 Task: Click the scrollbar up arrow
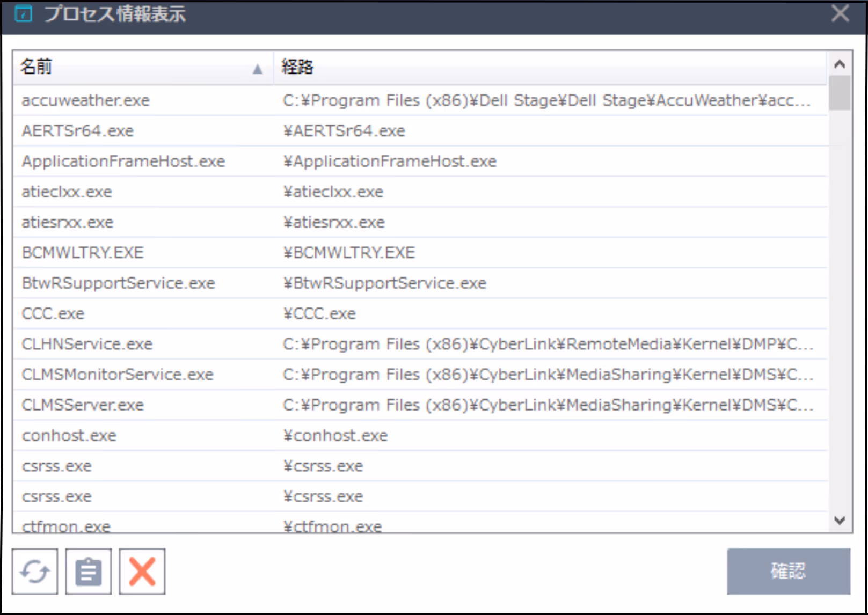[x=840, y=64]
